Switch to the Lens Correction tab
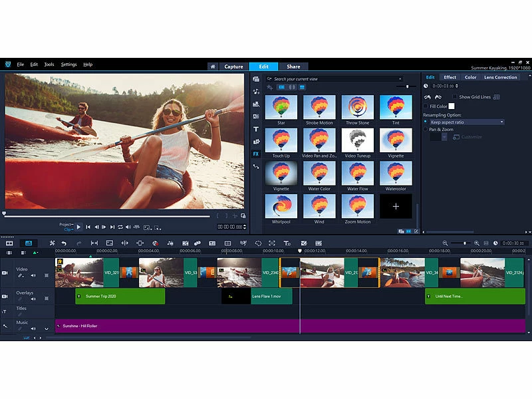This screenshot has height=399, width=532. (500, 77)
